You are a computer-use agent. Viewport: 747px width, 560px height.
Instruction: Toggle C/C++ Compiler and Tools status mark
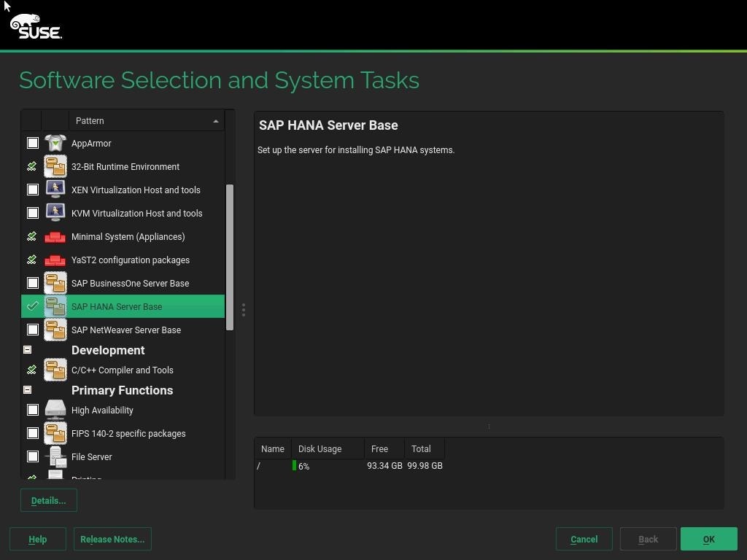coord(32,370)
